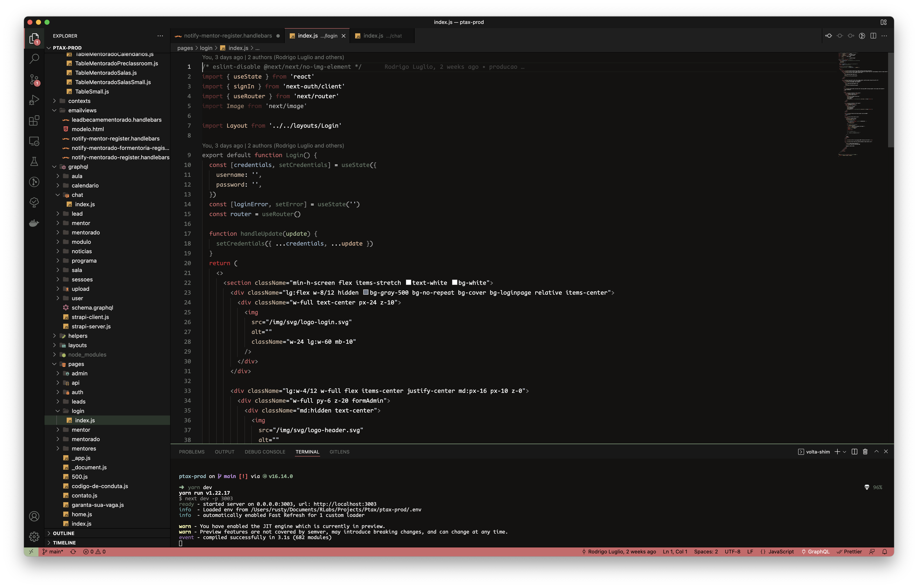Expand the contexts folder
This screenshot has height=588, width=918.
79,101
